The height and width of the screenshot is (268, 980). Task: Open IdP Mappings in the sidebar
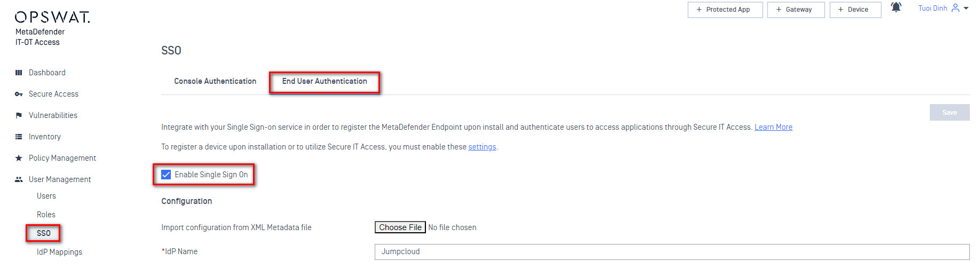pyautogui.click(x=59, y=252)
